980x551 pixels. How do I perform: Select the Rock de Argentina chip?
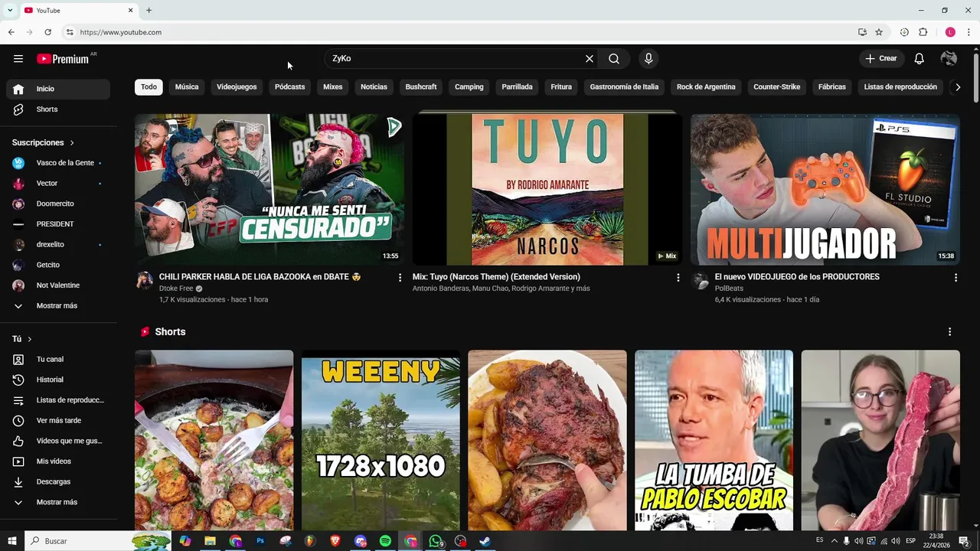click(706, 87)
